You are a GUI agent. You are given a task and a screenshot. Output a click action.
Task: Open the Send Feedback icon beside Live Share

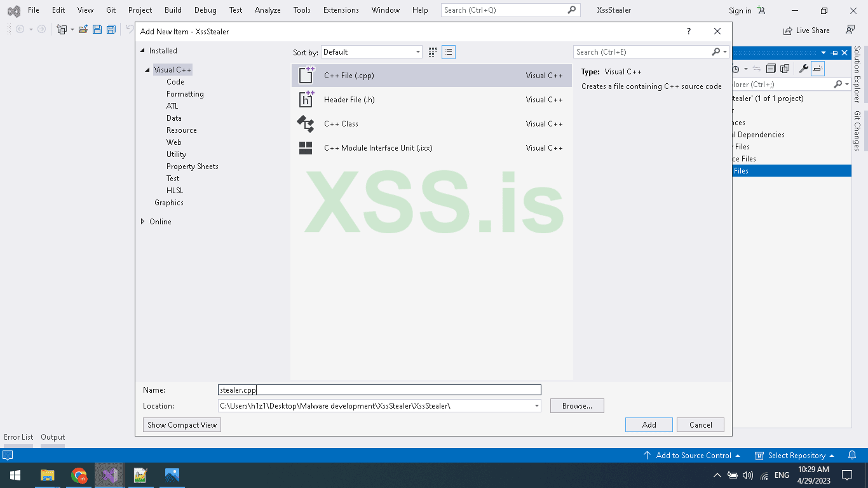[x=850, y=30]
